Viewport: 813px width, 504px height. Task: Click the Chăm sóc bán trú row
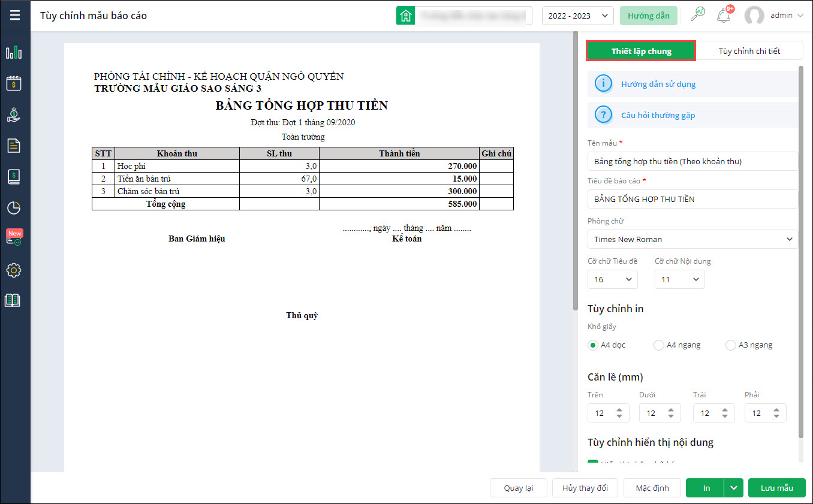point(303,191)
